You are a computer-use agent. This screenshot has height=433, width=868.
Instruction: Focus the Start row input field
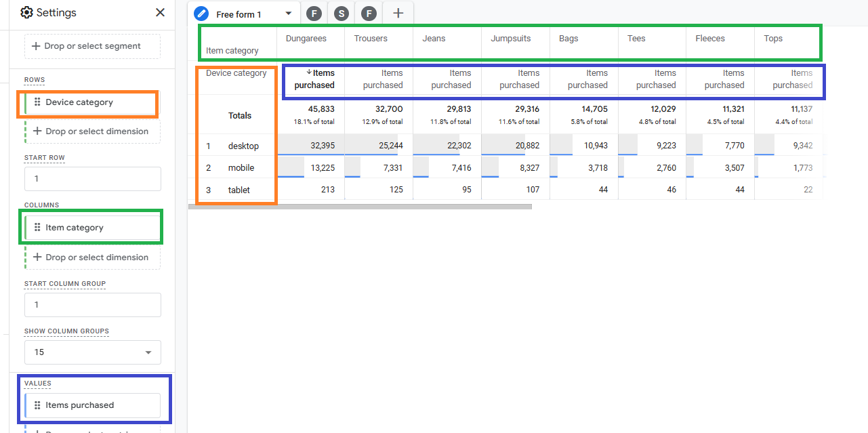coord(93,179)
